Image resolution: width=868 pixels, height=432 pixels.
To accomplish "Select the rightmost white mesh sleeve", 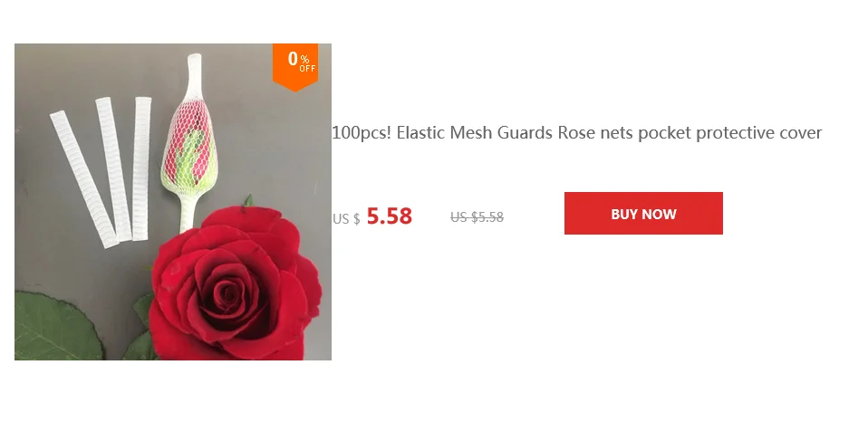I will (142, 168).
